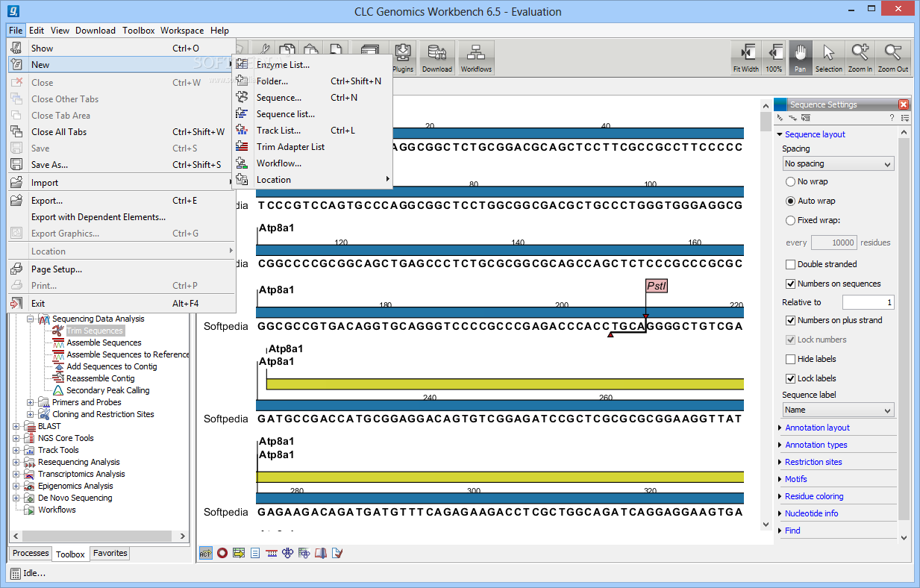Select the Auto wrap radio button

[x=790, y=201]
